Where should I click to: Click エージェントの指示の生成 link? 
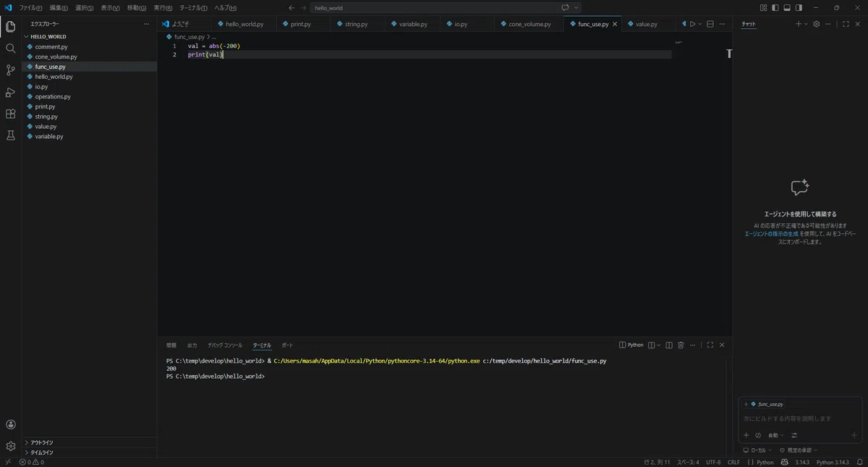tap(772, 234)
